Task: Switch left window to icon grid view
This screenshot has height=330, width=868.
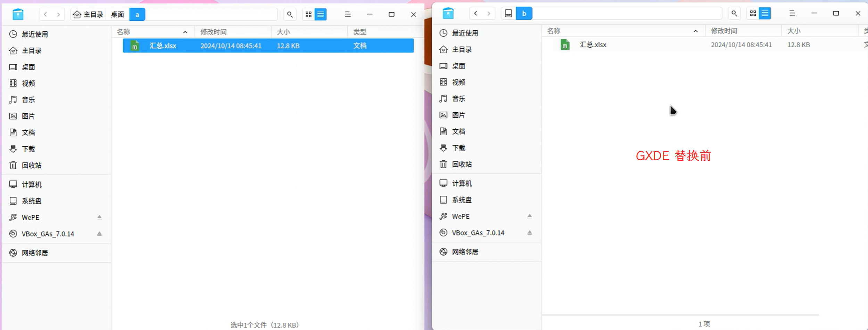Action: 308,14
